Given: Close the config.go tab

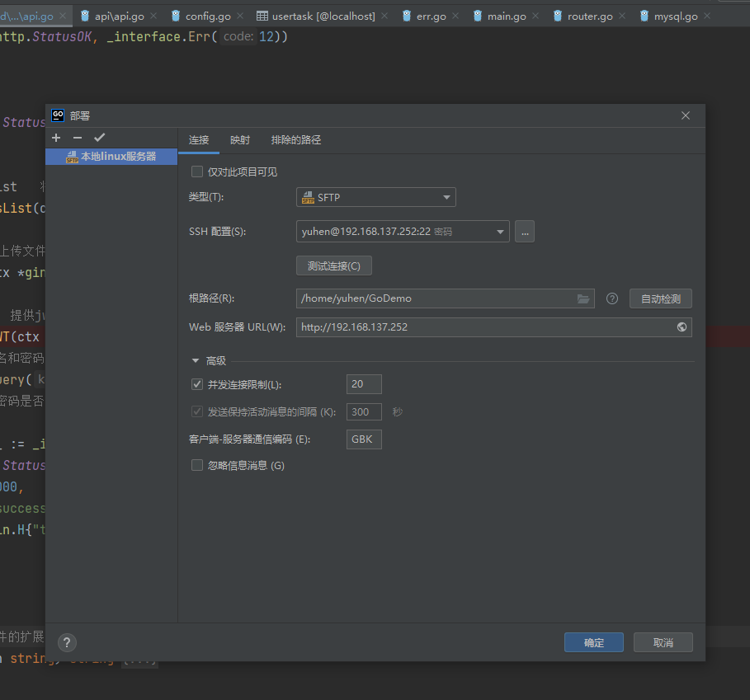Looking at the screenshot, I should tap(240, 16).
